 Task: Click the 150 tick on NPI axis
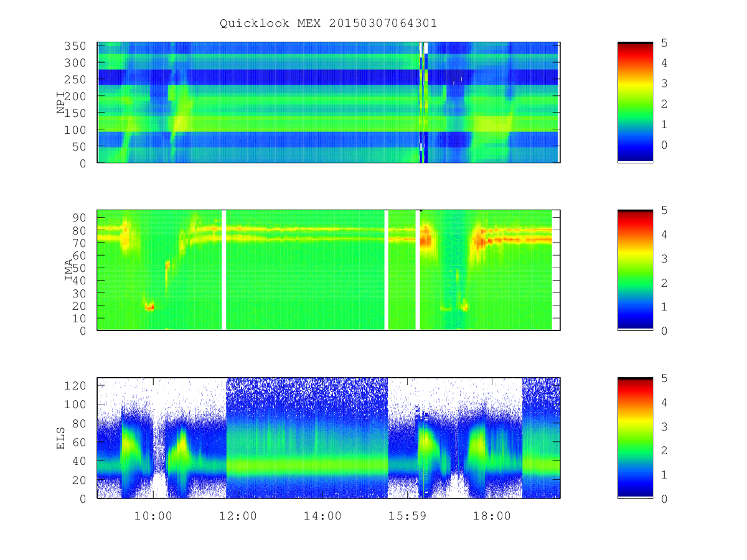[77, 113]
